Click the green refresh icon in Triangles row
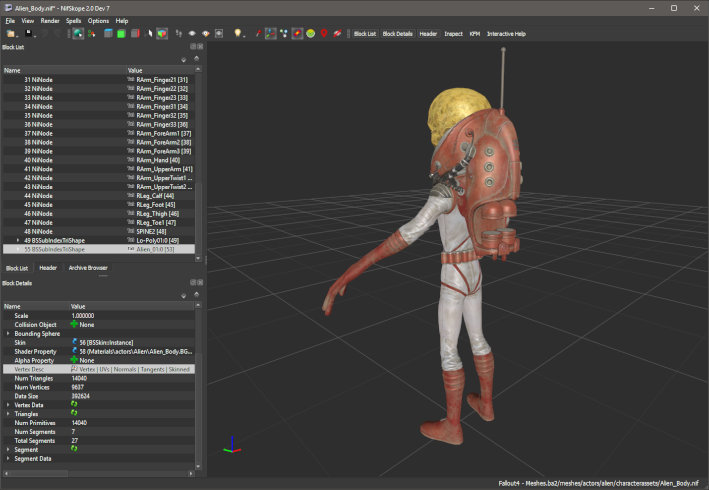709x490 pixels. pos(74,413)
